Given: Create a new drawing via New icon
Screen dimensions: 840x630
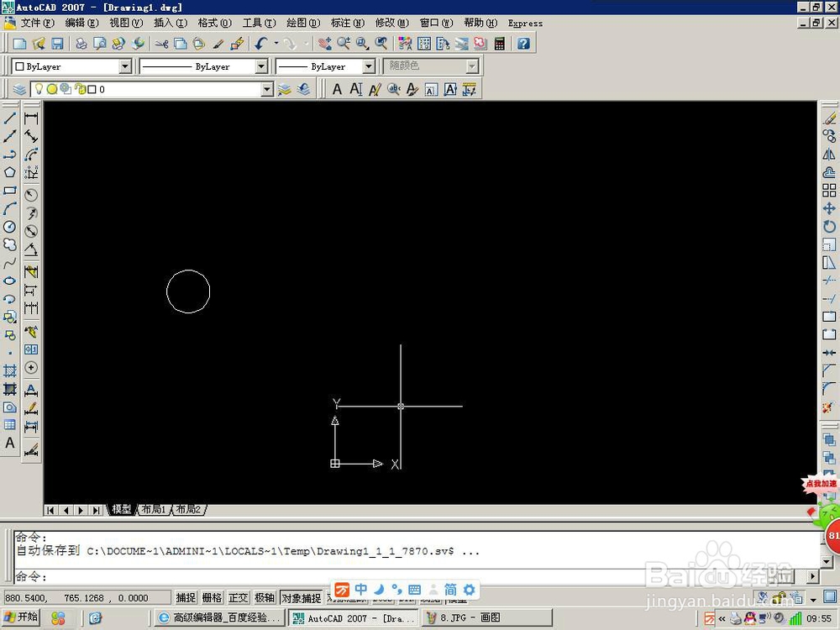Looking at the screenshot, I should (x=20, y=44).
